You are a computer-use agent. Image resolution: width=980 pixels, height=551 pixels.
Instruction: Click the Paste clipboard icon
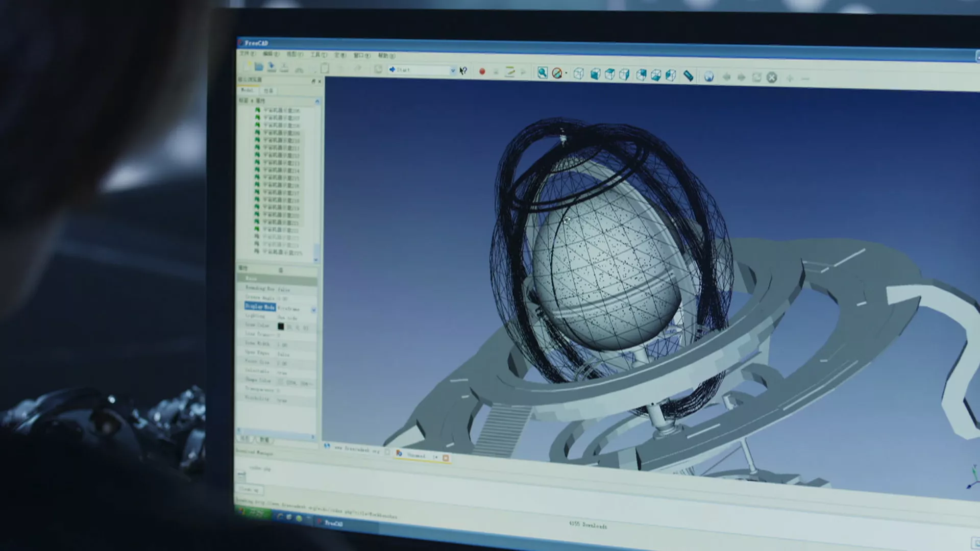point(325,68)
